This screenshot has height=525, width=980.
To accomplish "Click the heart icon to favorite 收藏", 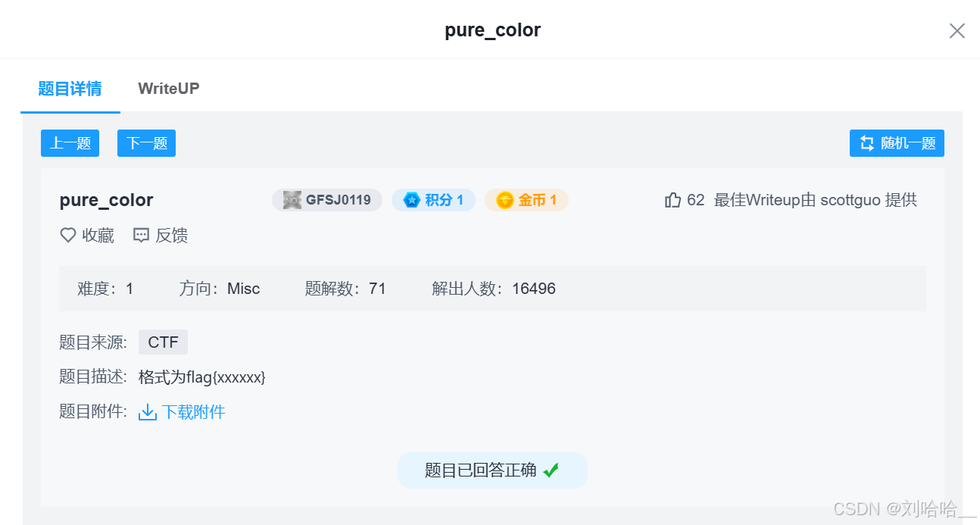I will (67, 235).
